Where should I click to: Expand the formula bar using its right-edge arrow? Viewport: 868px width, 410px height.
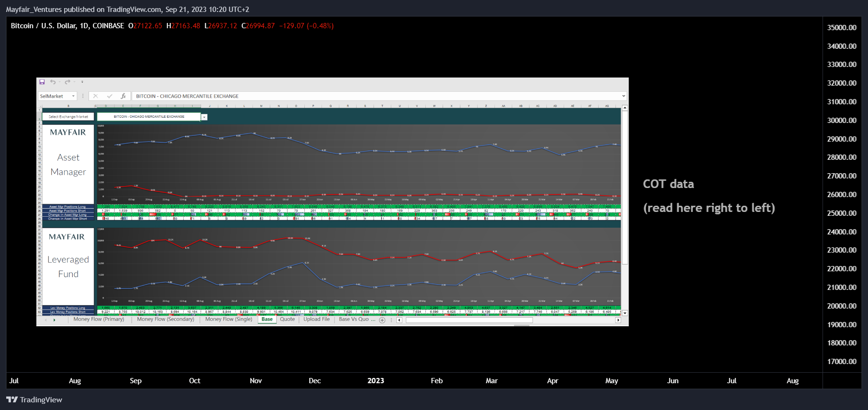pos(623,96)
